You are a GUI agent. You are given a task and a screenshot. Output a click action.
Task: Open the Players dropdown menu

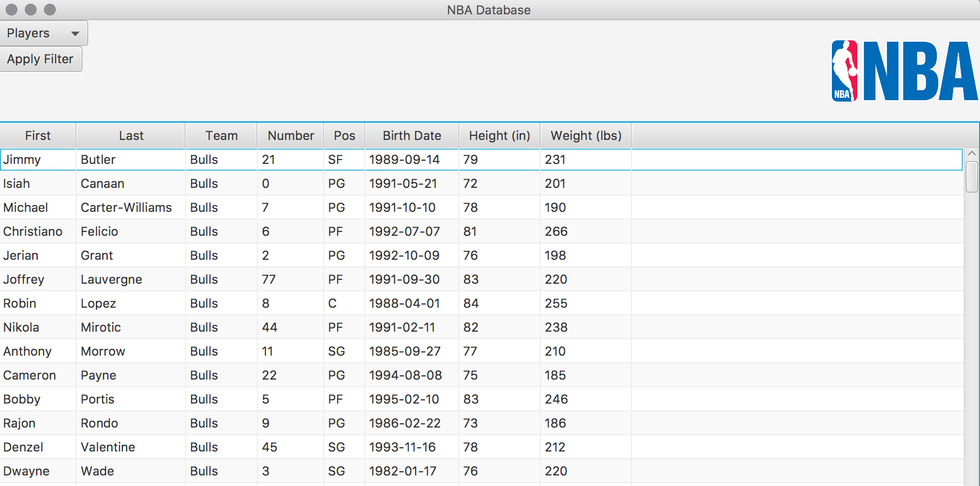point(43,33)
